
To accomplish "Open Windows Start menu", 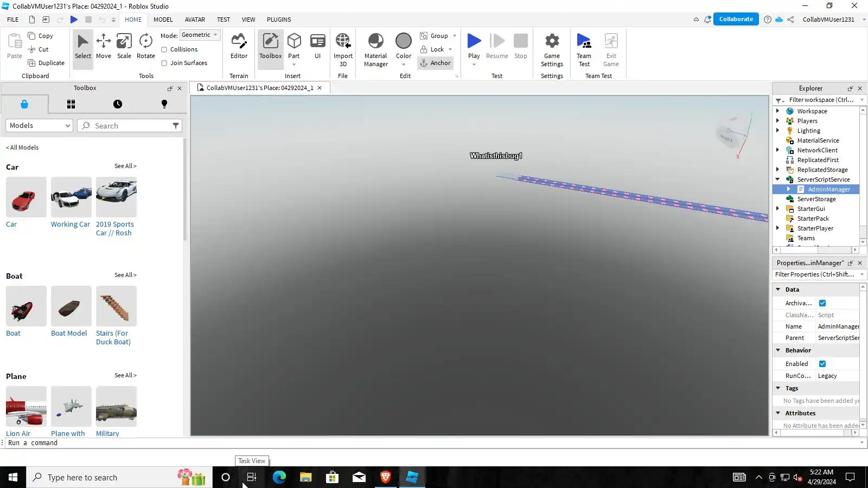I will click(x=13, y=477).
